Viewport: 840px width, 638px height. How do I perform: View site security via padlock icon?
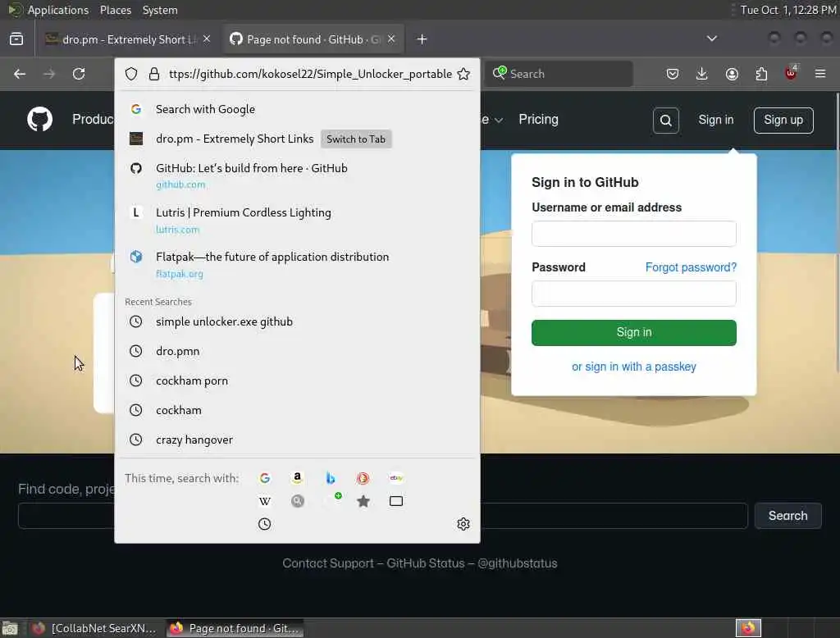click(154, 74)
